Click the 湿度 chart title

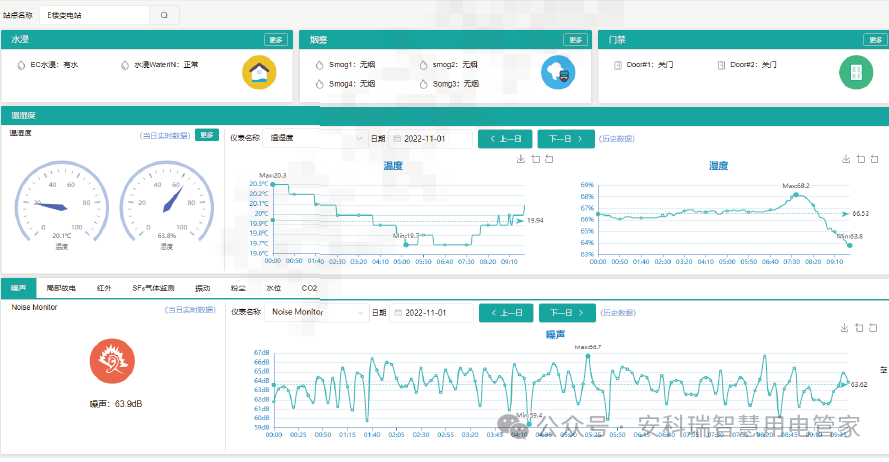[718, 166]
